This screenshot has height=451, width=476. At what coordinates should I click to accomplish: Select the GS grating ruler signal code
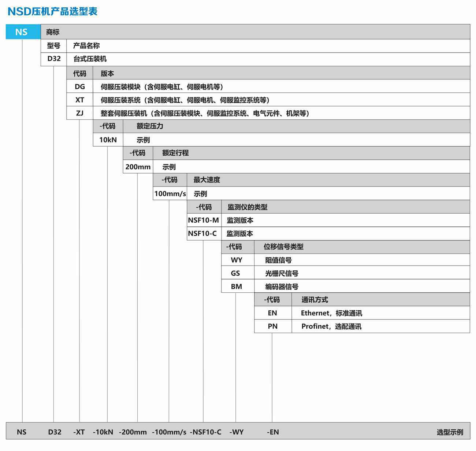click(235, 273)
